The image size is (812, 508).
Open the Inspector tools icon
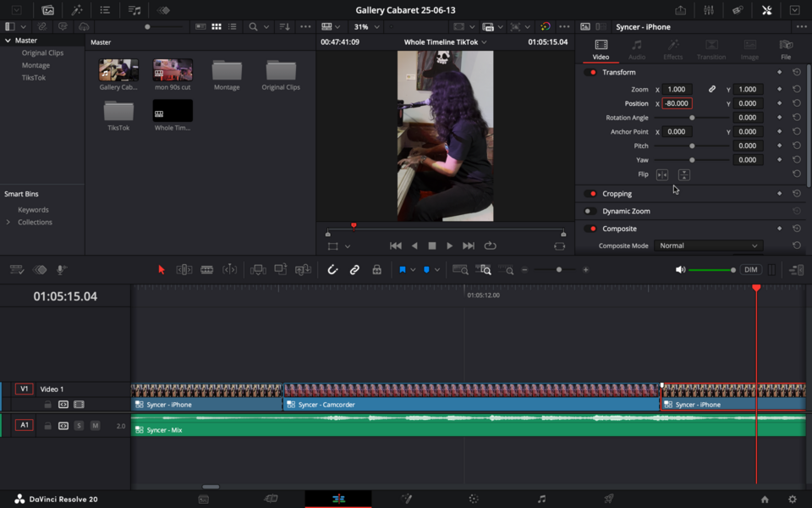click(767, 10)
